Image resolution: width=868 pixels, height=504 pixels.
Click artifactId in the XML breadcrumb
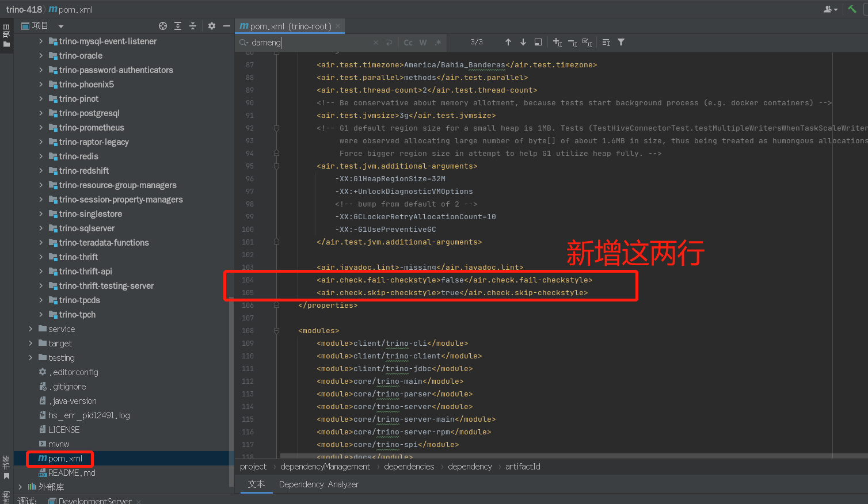click(x=523, y=467)
